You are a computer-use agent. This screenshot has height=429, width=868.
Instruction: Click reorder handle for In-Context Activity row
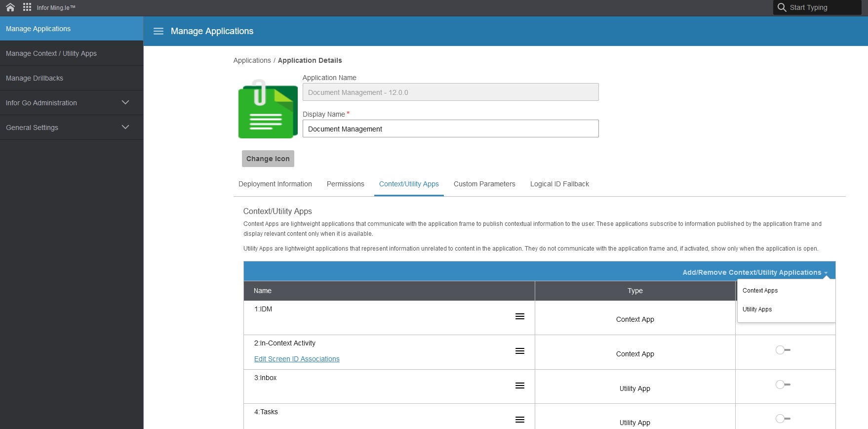tap(519, 351)
